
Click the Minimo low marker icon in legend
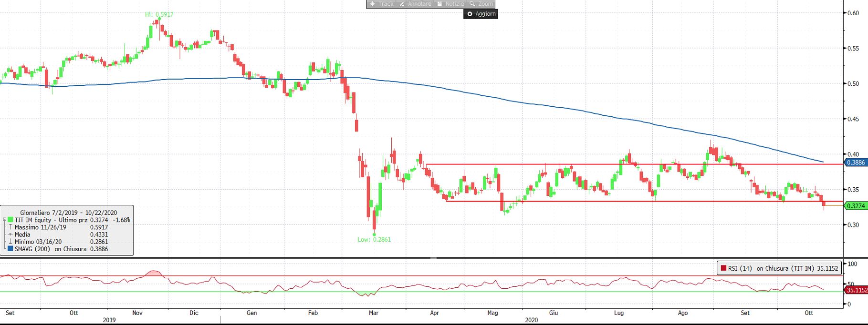(10, 242)
